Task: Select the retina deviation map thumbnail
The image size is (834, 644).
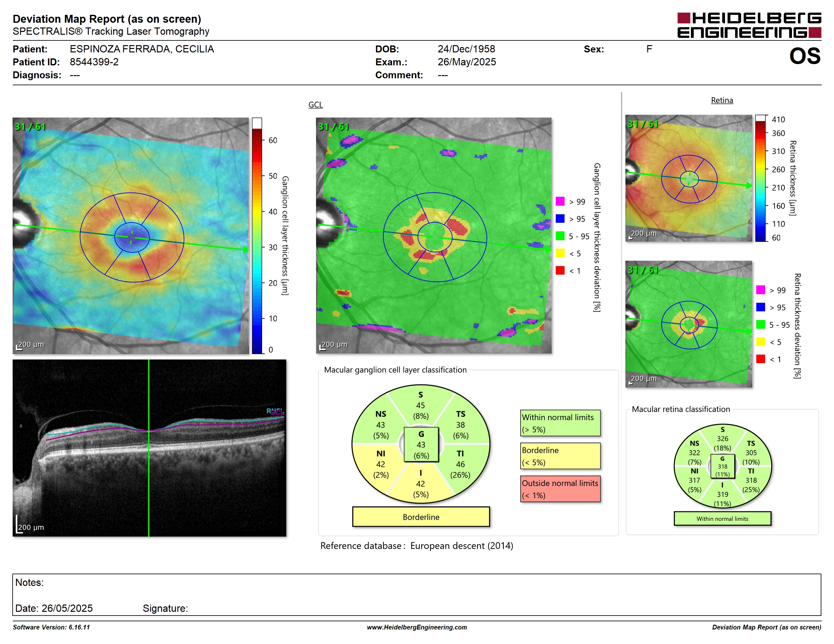Action: coord(688,324)
